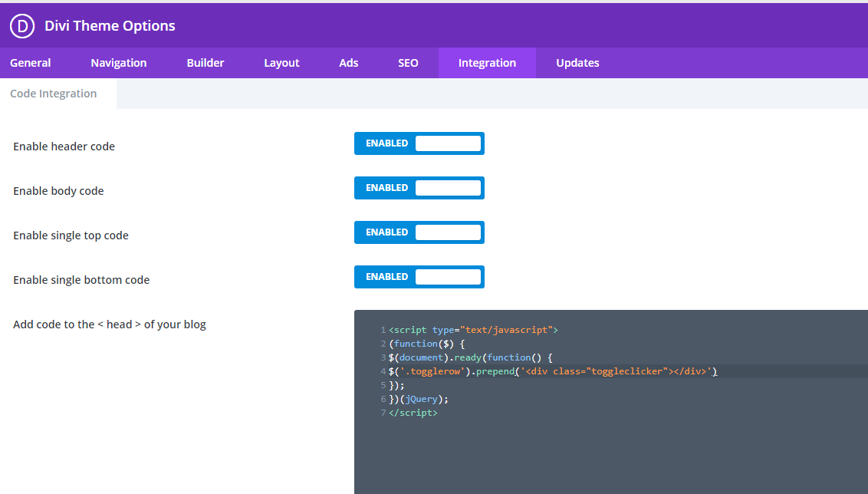Place cursor on script type line 1
This screenshot has height=494, width=868.
tap(473, 330)
